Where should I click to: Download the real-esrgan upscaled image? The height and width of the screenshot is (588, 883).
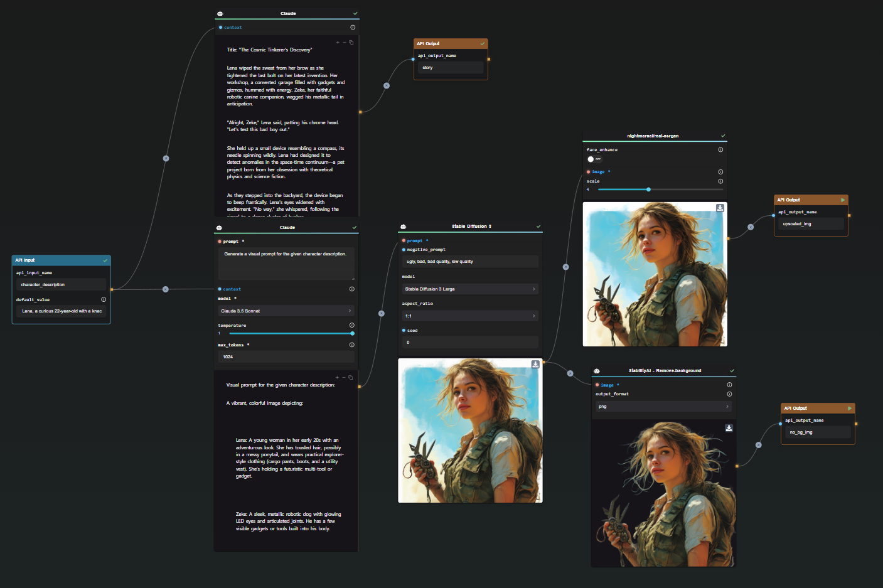[x=720, y=208]
